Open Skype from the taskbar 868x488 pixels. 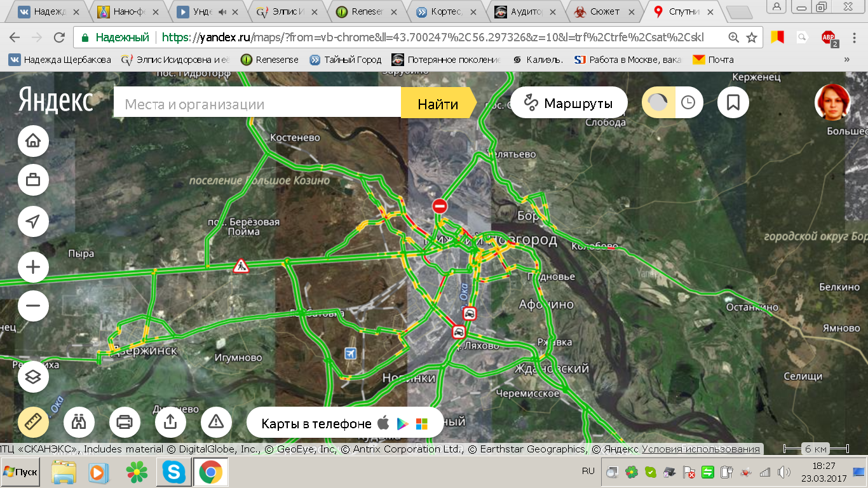pos(173,472)
